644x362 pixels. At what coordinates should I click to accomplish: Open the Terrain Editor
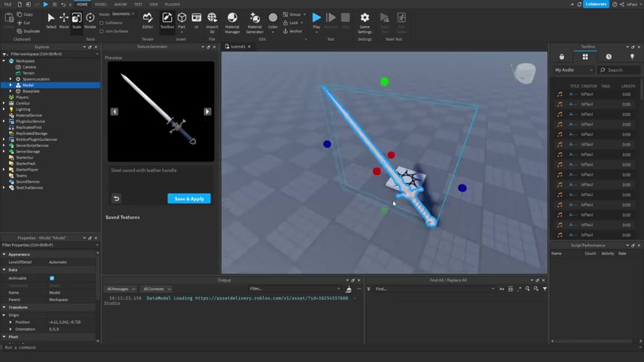click(x=148, y=21)
